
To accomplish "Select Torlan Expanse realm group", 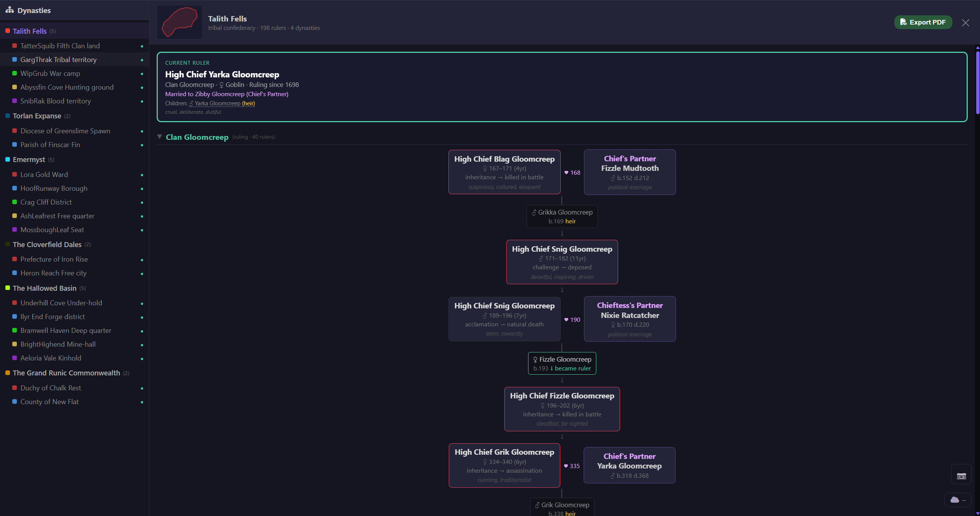I will tap(74, 116).
